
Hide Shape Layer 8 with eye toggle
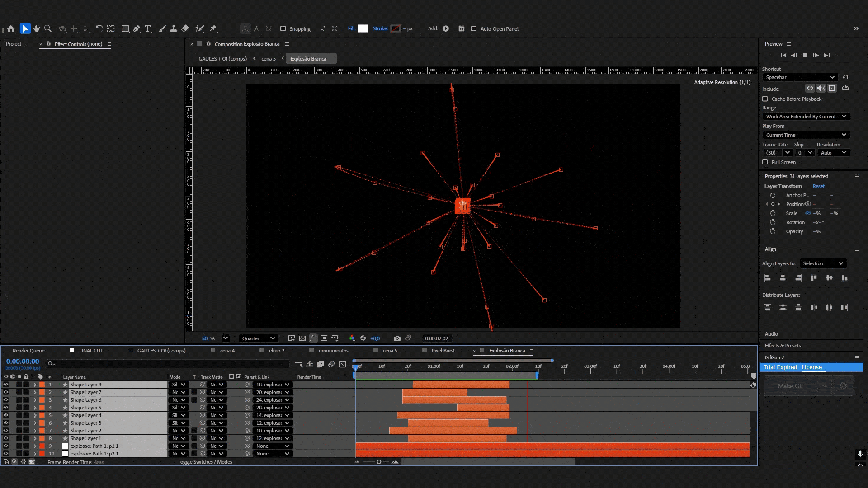(6, 385)
